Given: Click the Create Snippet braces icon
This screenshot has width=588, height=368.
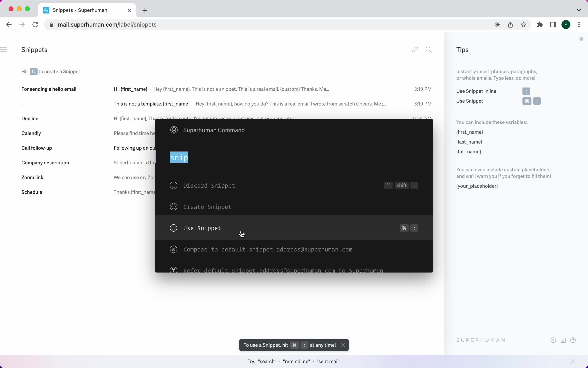Looking at the screenshot, I should 174,207.
